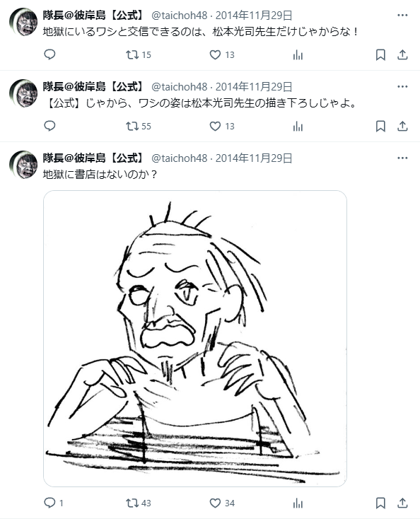Like the second tweet about 描き下ろし
This screenshot has width=420, height=519.
(x=222, y=126)
